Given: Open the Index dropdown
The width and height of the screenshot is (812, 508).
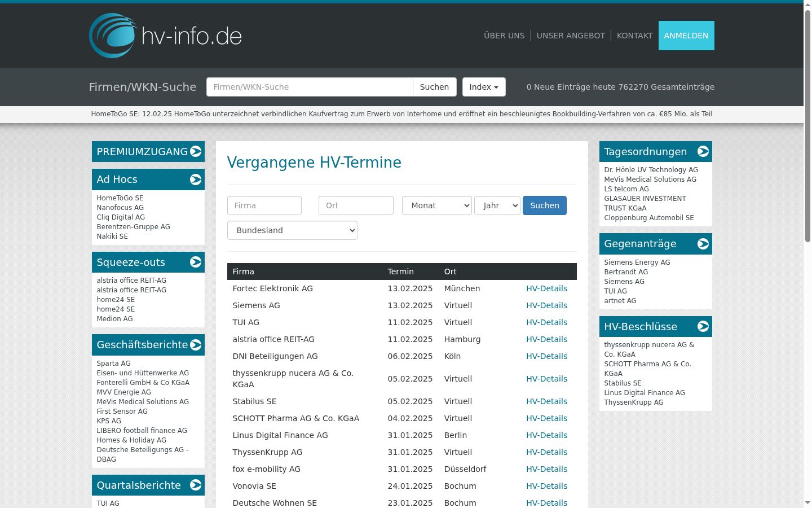Looking at the screenshot, I should click(484, 87).
